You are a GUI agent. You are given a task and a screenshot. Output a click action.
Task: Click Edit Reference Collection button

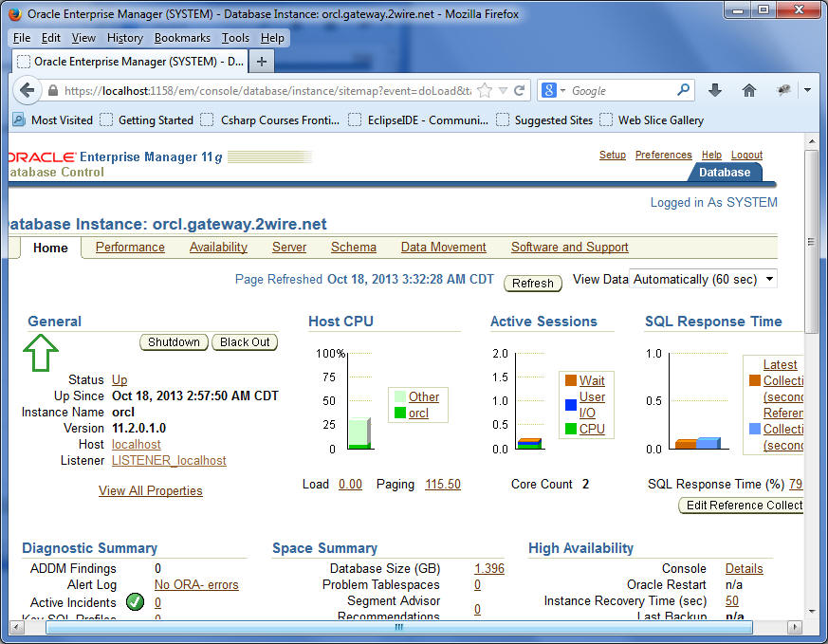point(742,506)
